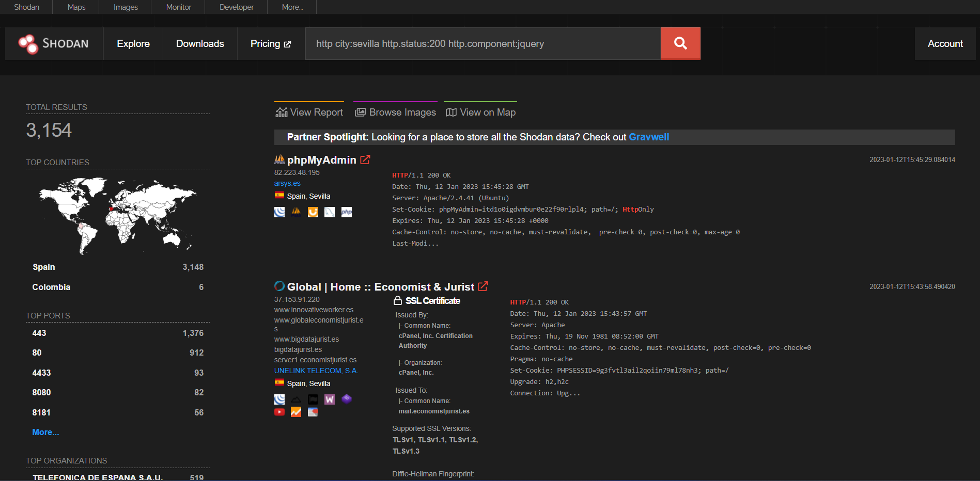Viewport: 980px width, 481px height.
Task: Click the orange jQuery UI technology icon
Action: tap(313, 212)
